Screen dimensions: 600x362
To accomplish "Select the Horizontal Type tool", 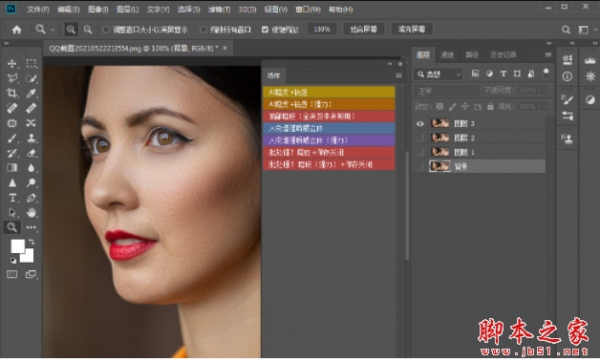I will pyautogui.click(x=12, y=198).
